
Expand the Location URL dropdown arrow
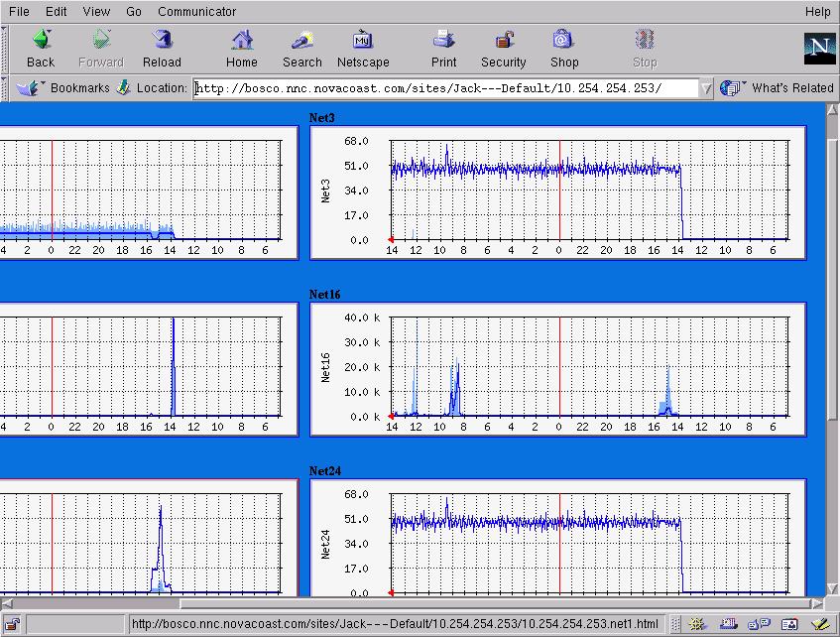(x=706, y=88)
